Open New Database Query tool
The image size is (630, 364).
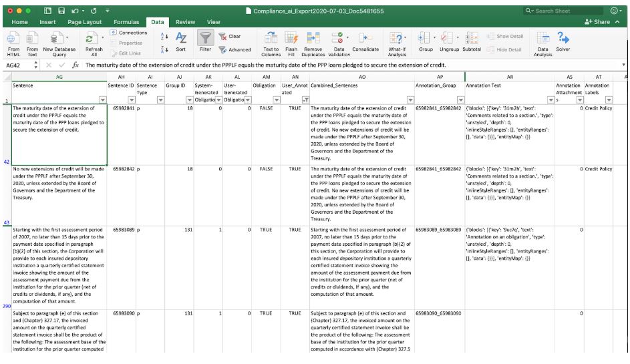(x=59, y=44)
